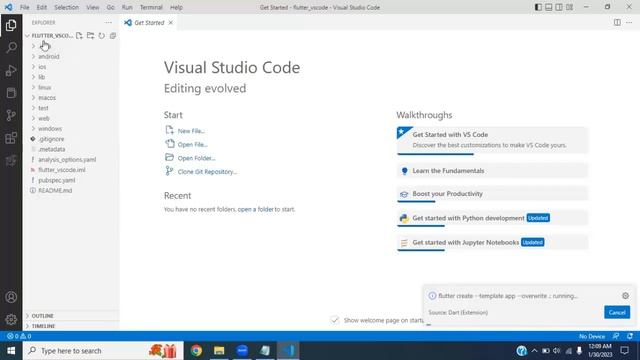Open the Help menu
This screenshot has width=640, height=360.
pyautogui.click(x=176, y=7)
